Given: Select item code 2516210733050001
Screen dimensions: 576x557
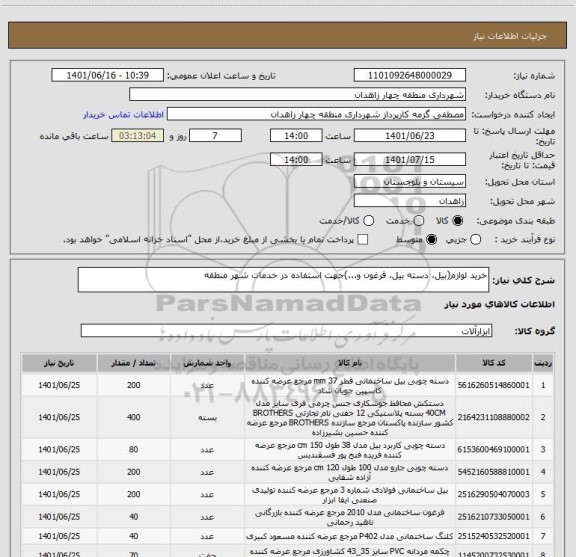Looking at the screenshot, I should coord(494,517).
